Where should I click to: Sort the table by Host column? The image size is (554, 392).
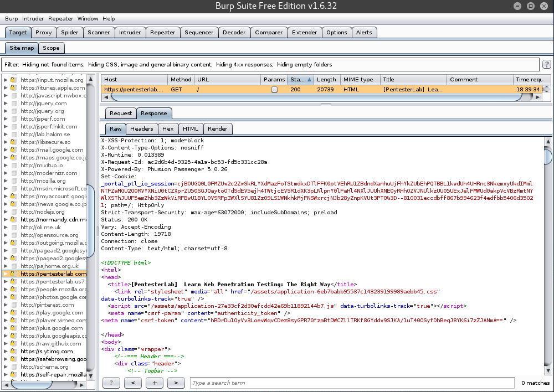[134, 80]
